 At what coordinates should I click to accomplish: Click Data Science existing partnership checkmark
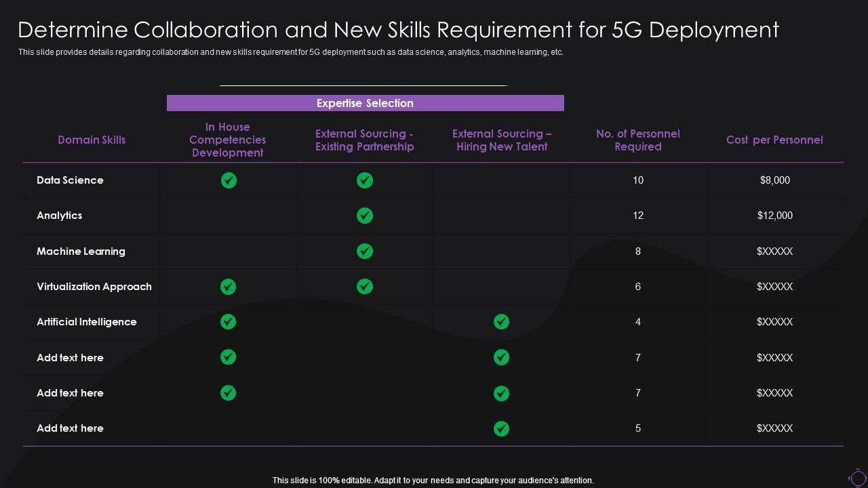point(365,180)
